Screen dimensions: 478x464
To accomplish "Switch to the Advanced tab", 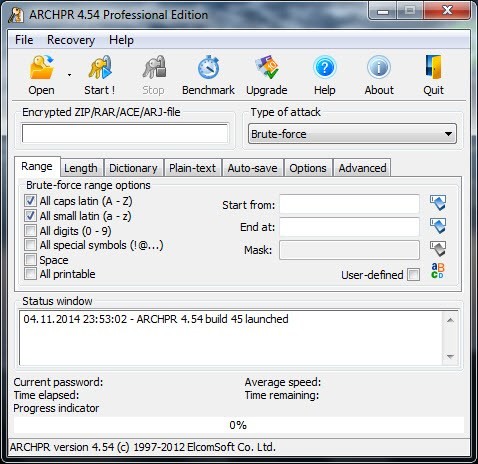I will [362, 168].
